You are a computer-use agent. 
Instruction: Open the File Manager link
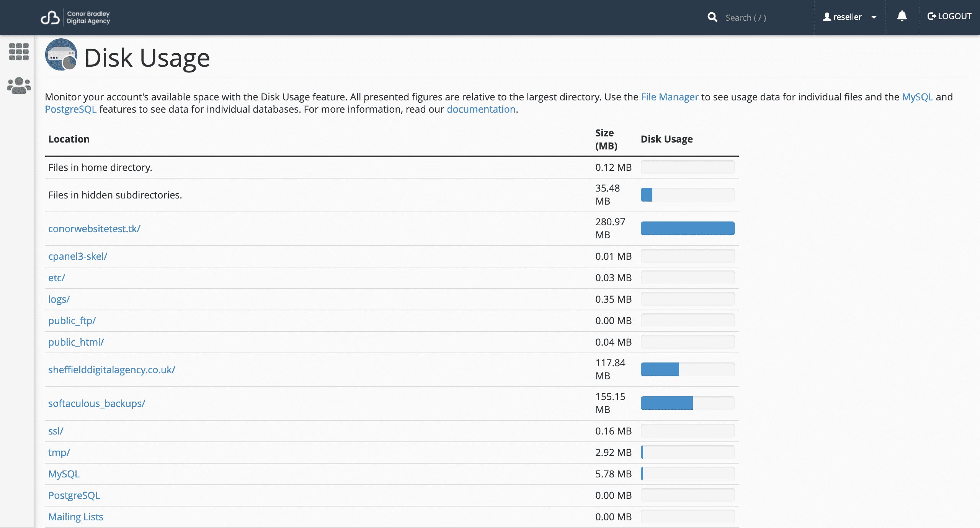670,97
